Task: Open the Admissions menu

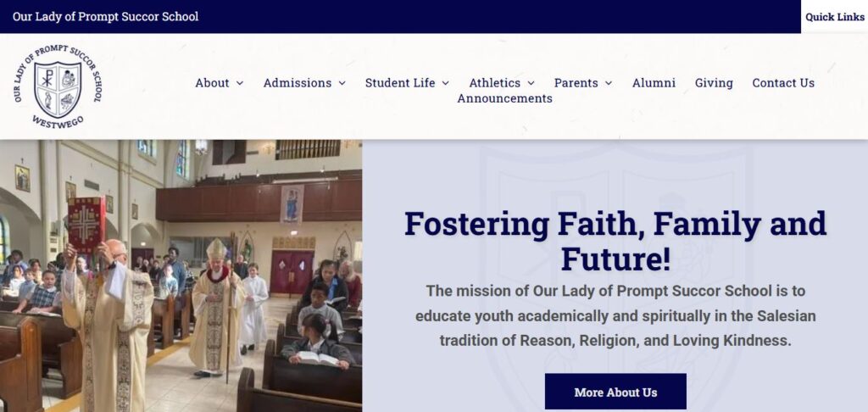Action: [x=297, y=83]
